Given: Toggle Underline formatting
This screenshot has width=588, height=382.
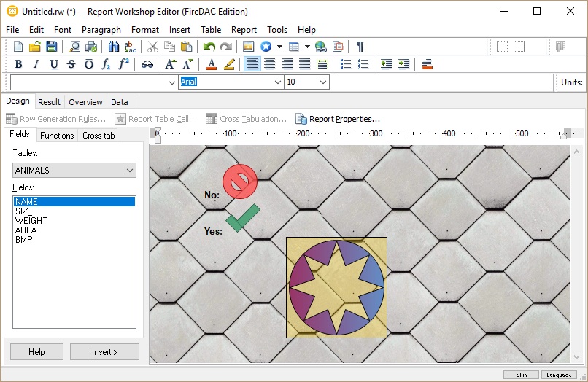Looking at the screenshot, I should click(54, 64).
